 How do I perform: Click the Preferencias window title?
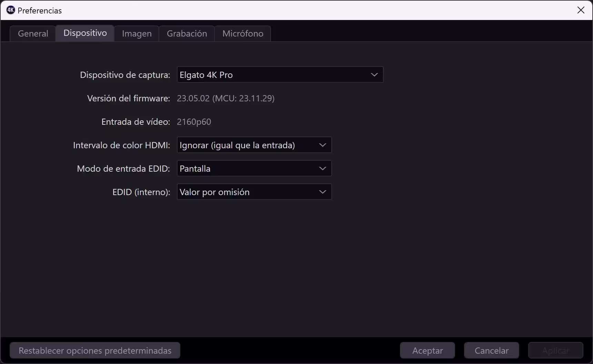(x=40, y=11)
